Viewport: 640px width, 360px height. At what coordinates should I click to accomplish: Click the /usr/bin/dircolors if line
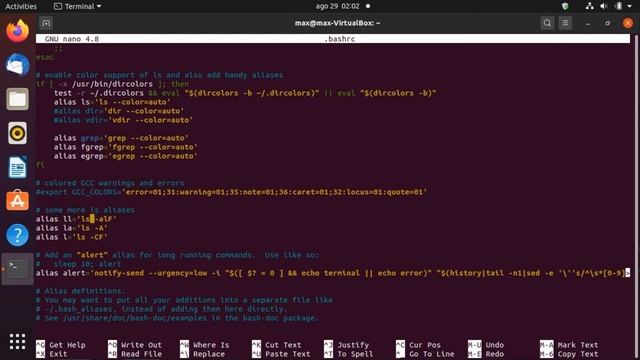[x=112, y=84]
